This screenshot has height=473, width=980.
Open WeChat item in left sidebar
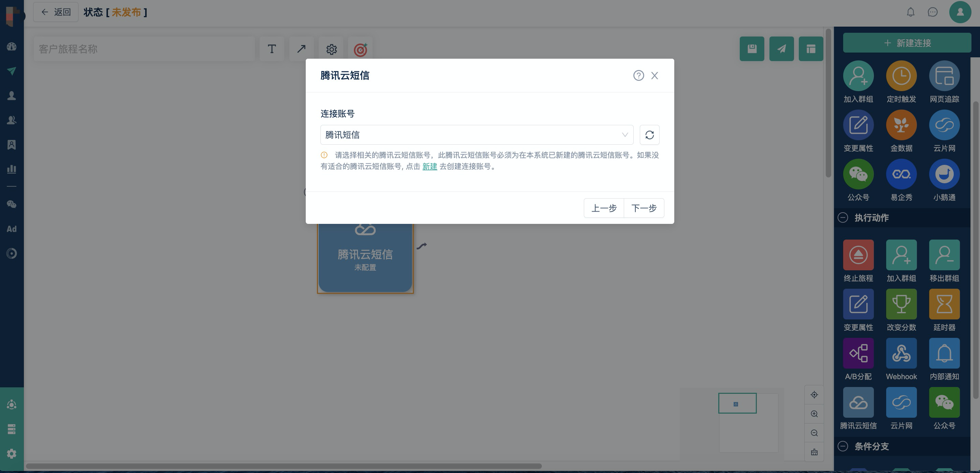coord(12,204)
